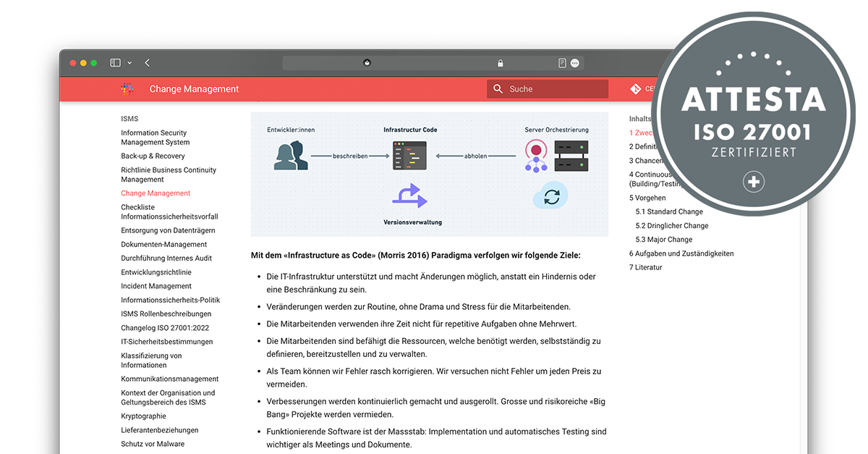The image size is (868, 454).
Task: Open Changelog ISO 27001:2022 page
Action: (165, 328)
